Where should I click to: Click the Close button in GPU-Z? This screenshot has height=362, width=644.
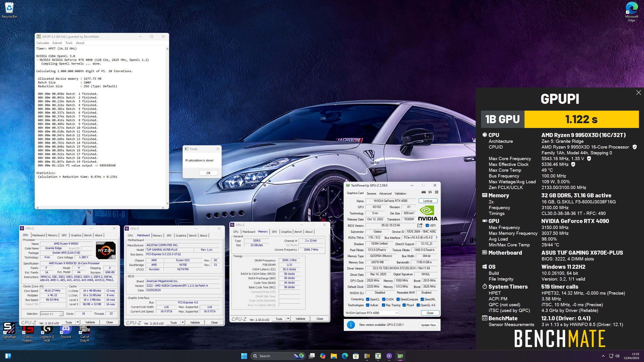(430, 313)
